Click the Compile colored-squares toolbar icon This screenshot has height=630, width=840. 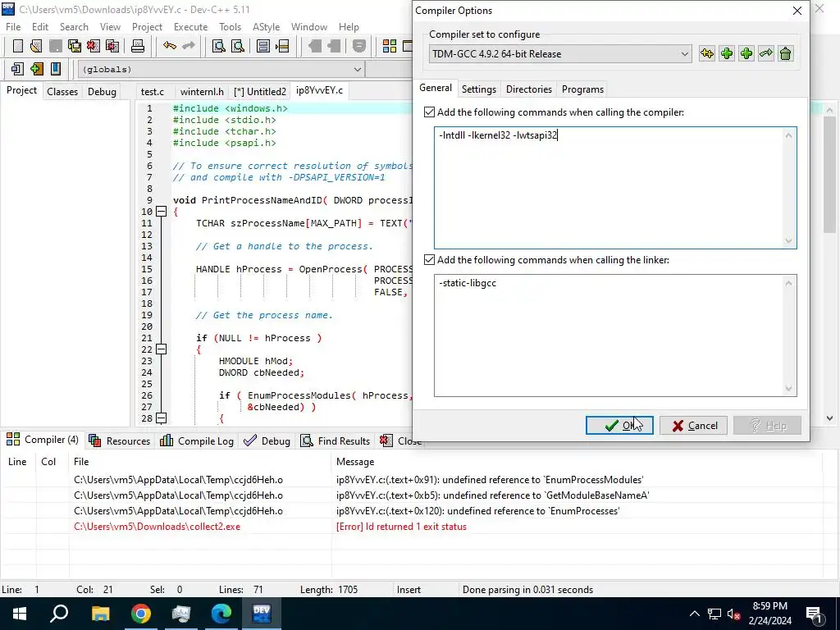pos(390,47)
